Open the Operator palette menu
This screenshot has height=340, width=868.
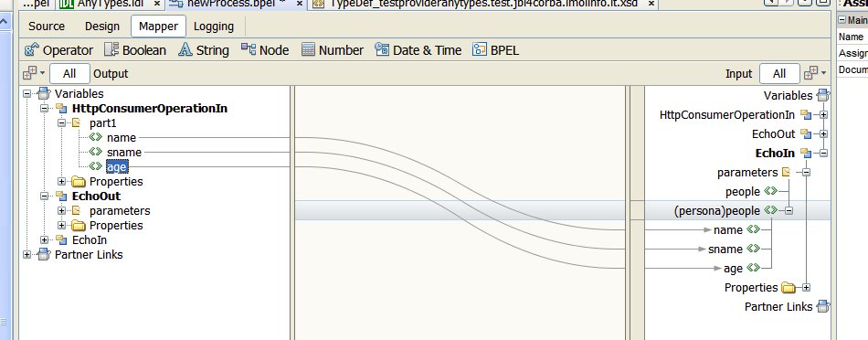[58, 50]
